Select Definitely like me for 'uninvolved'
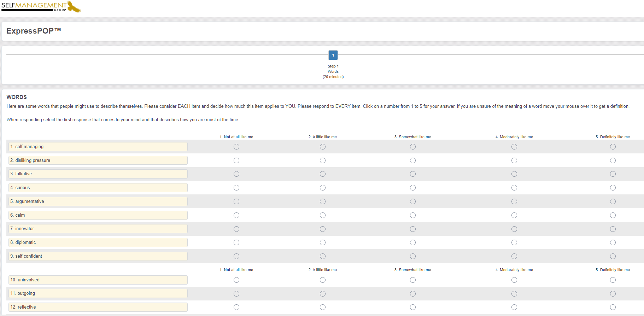 tap(613, 280)
